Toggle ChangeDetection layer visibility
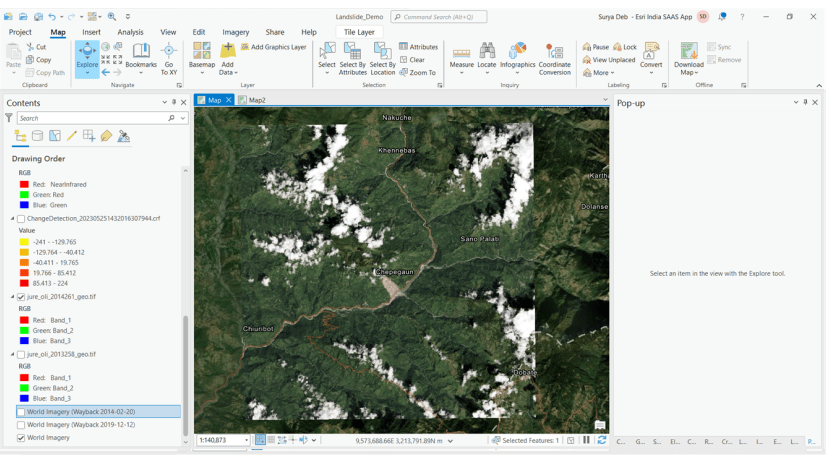Image resolution: width=826 pixels, height=465 pixels. (x=21, y=219)
